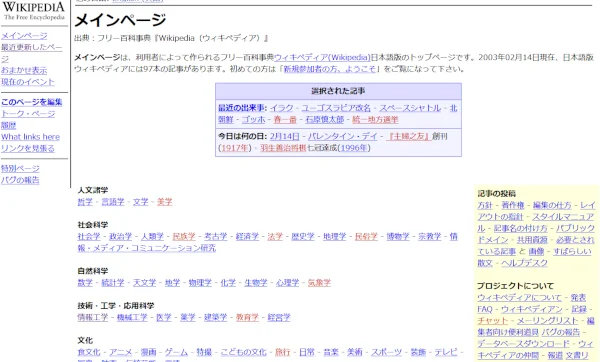Click the スポーツ link
The width and height of the screenshot is (600, 362).
[386, 352]
